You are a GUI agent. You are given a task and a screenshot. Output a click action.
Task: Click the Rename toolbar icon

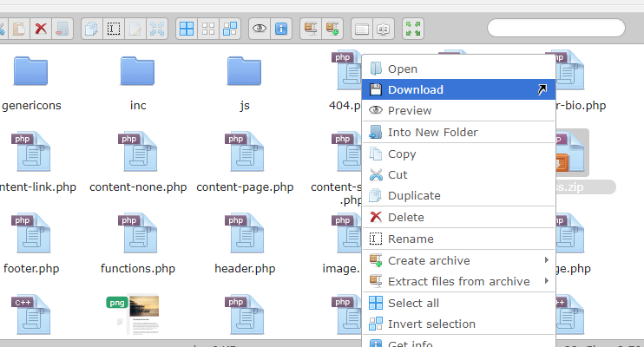pos(114,29)
